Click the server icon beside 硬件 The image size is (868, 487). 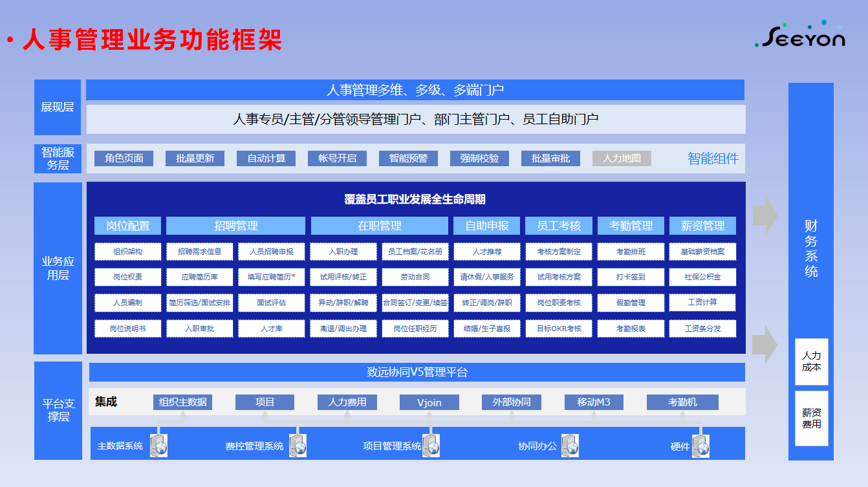click(700, 446)
